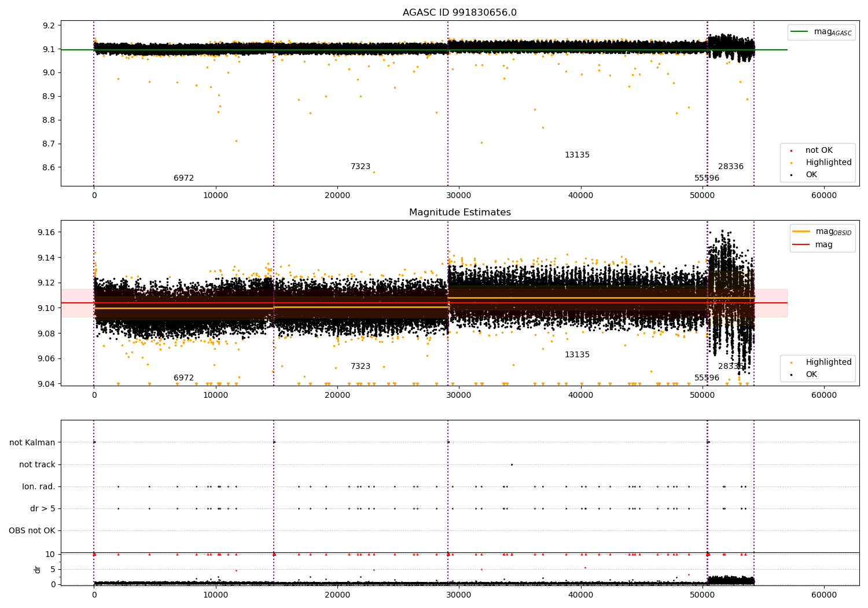Click the 'dr' y-axis label

[x=38, y=569]
